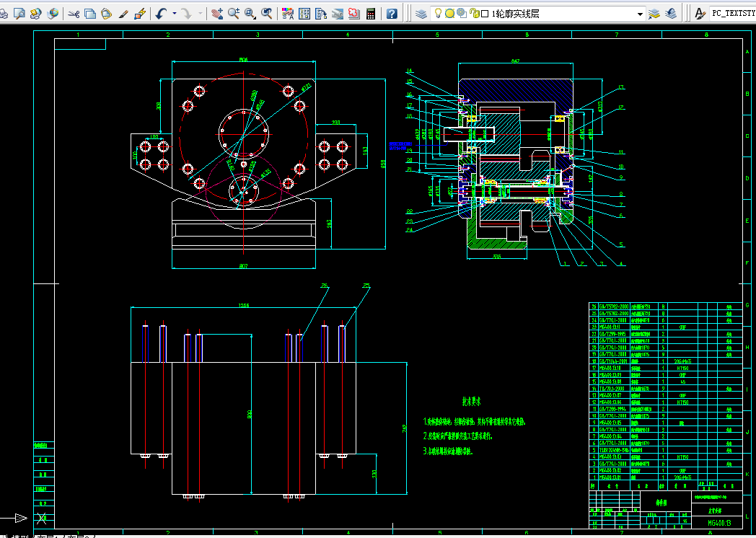
Task: Select the Match Properties brush tool
Action: coord(124,13)
